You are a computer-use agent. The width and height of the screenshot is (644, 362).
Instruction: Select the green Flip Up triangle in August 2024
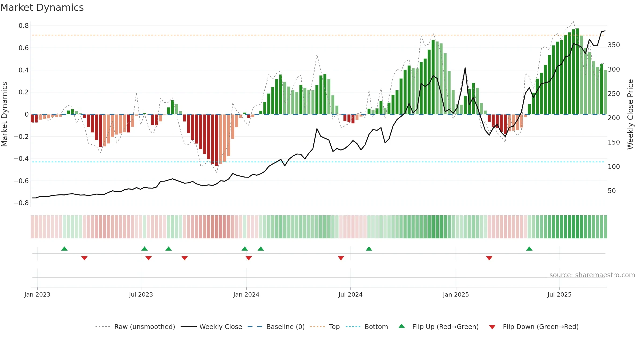[369, 249]
